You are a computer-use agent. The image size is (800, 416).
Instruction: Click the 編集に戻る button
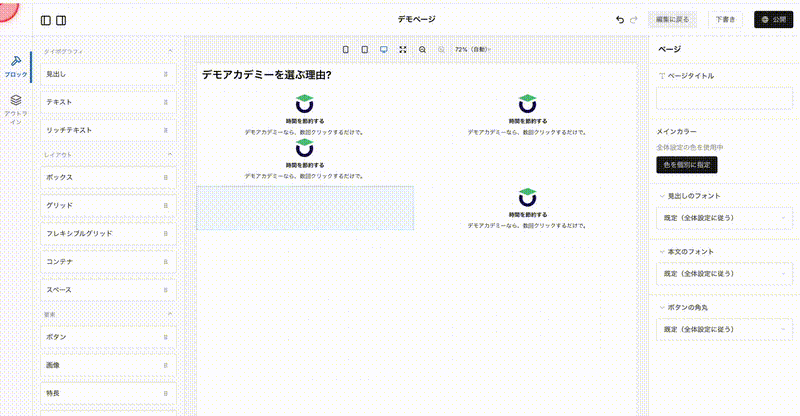click(x=672, y=19)
